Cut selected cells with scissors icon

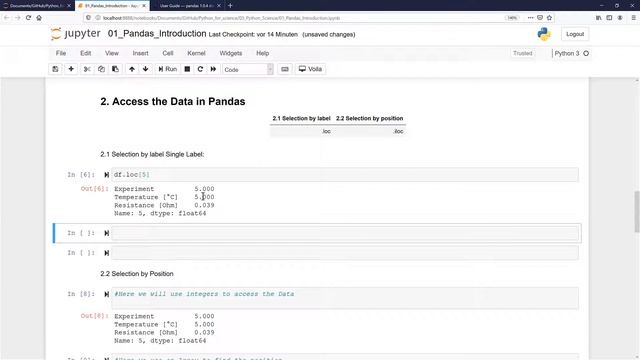(87, 69)
